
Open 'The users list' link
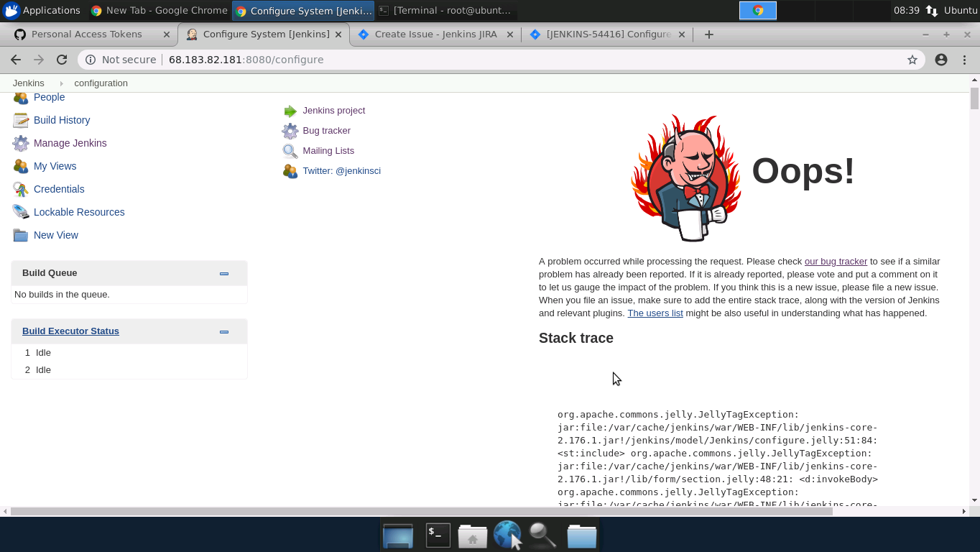tap(655, 313)
